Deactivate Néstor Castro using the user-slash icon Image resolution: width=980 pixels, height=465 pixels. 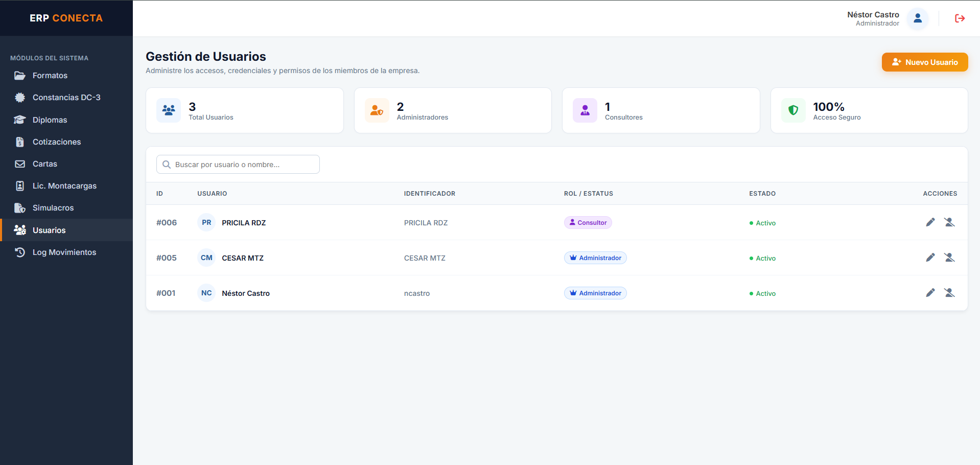coord(949,293)
